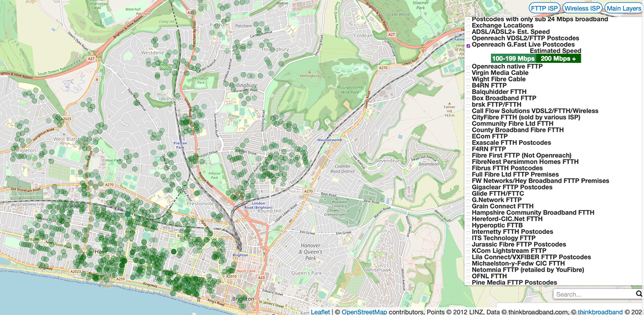Open the FTTP ISP layer list

pos(545,8)
